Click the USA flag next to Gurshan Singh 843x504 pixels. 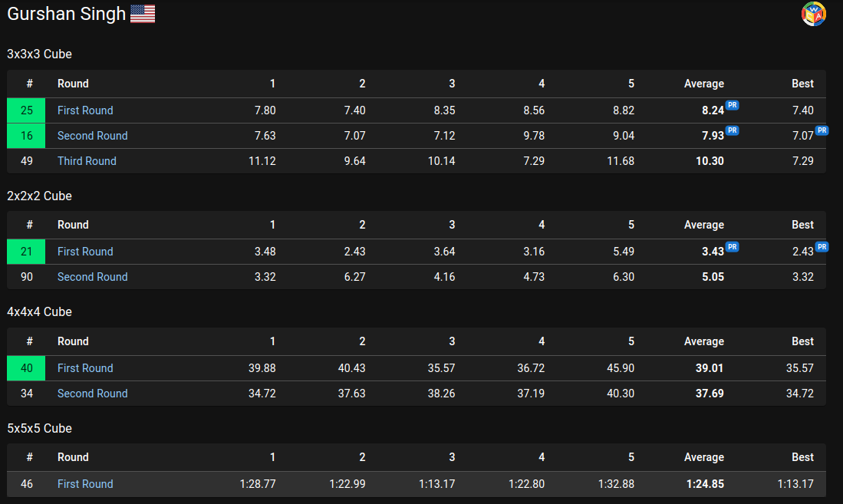pos(143,14)
